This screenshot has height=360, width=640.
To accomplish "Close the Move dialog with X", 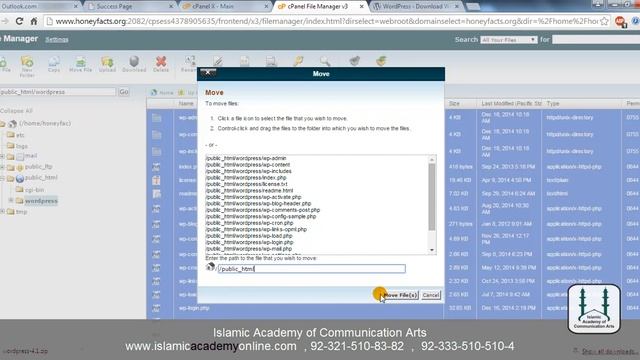I will (x=208, y=72).
